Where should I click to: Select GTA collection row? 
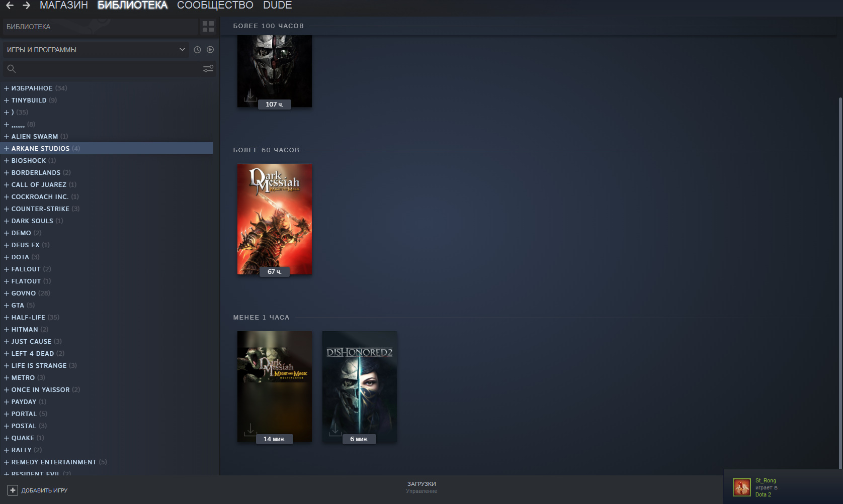click(107, 306)
